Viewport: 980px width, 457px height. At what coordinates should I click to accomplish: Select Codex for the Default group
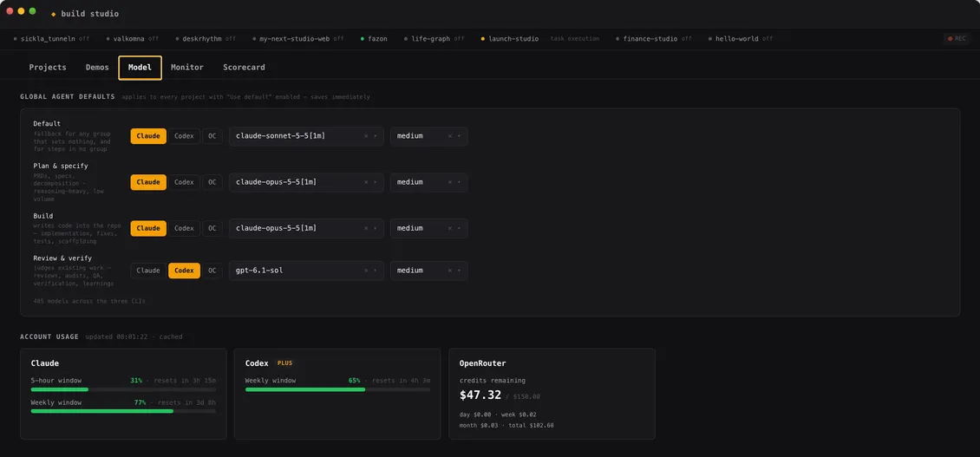tap(184, 136)
